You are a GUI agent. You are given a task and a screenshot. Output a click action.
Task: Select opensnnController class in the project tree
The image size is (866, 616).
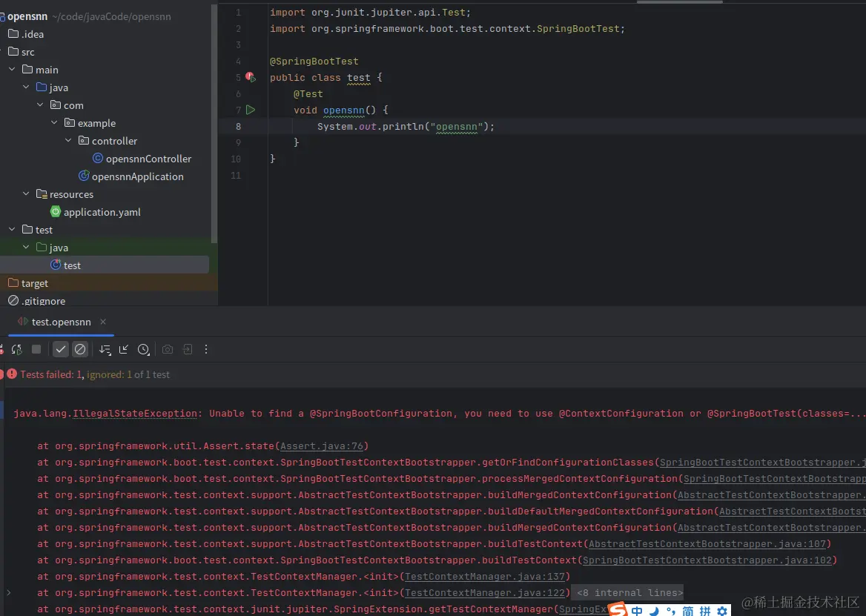[148, 159]
